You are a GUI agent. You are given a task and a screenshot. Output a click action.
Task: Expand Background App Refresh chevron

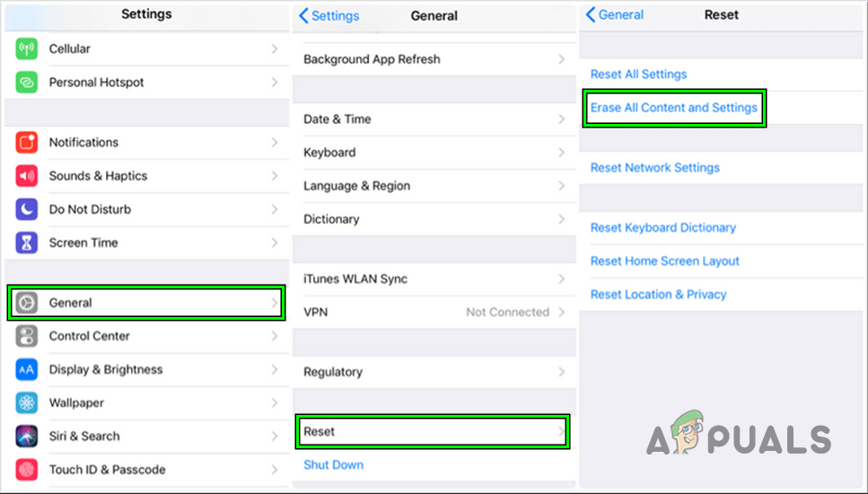pyautogui.click(x=562, y=59)
